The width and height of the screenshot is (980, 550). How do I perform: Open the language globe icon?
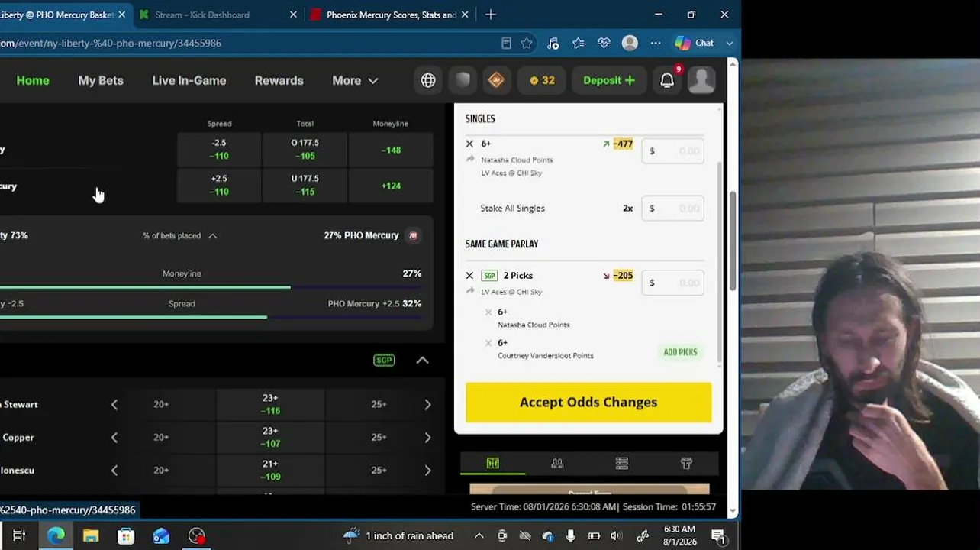(x=428, y=80)
